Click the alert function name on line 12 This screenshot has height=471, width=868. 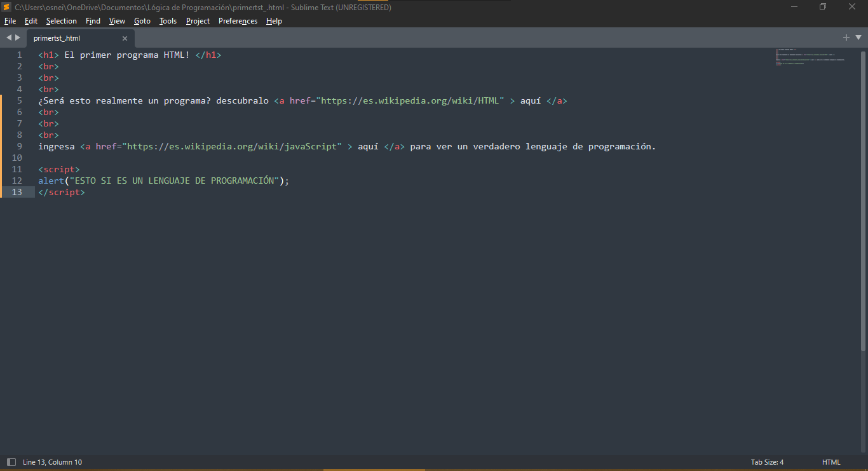[x=51, y=181]
